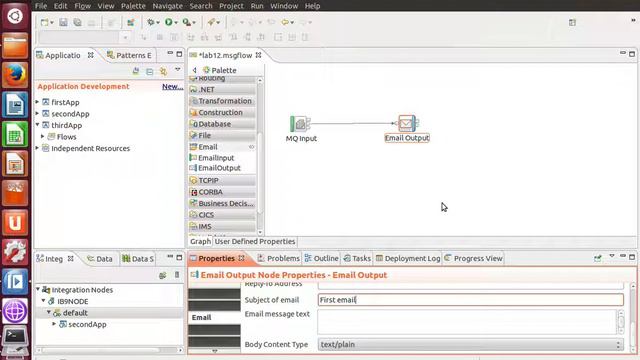This screenshot has width=640, height=360.
Task: Open Firefox from the Ubuntu dock
Action: [15, 76]
